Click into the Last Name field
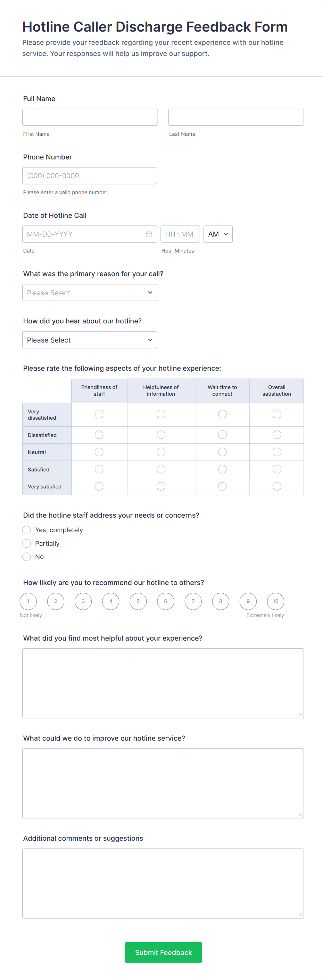Viewport: 323px width, 980px height. coord(236,117)
